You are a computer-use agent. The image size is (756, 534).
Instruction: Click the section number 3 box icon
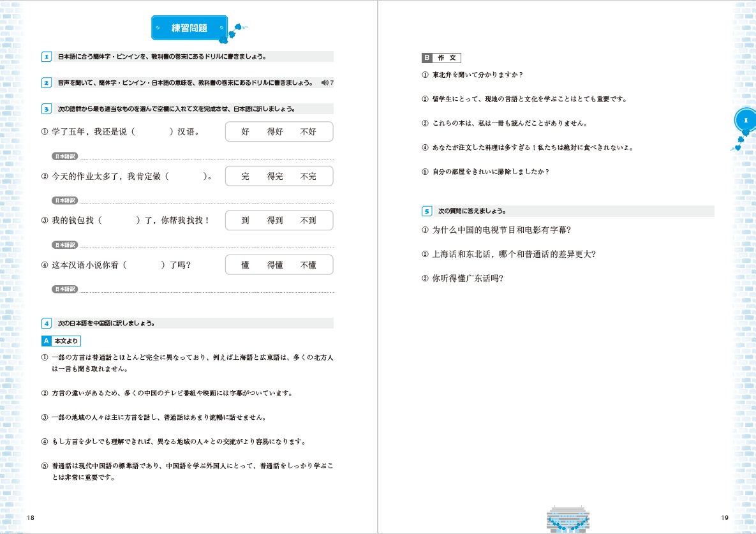coord(47,109)
